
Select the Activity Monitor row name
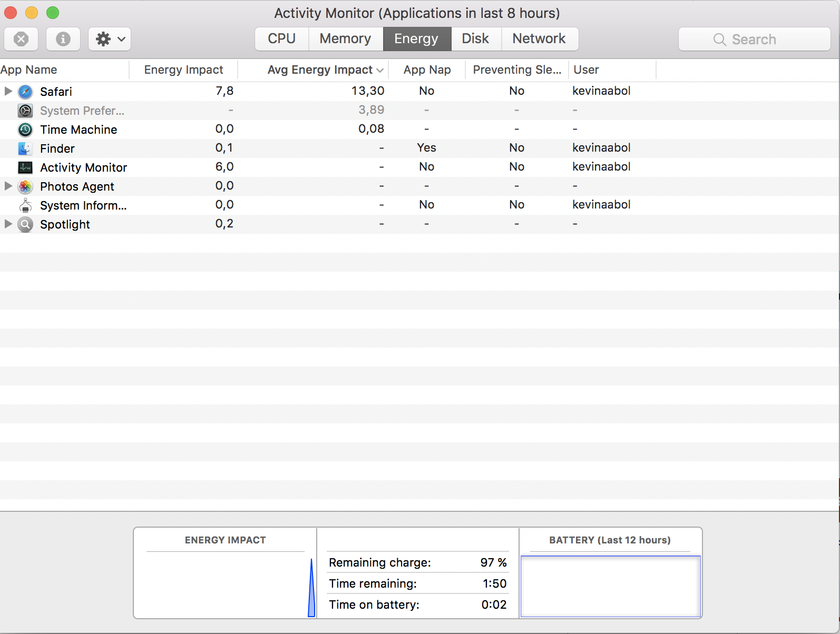84,167
